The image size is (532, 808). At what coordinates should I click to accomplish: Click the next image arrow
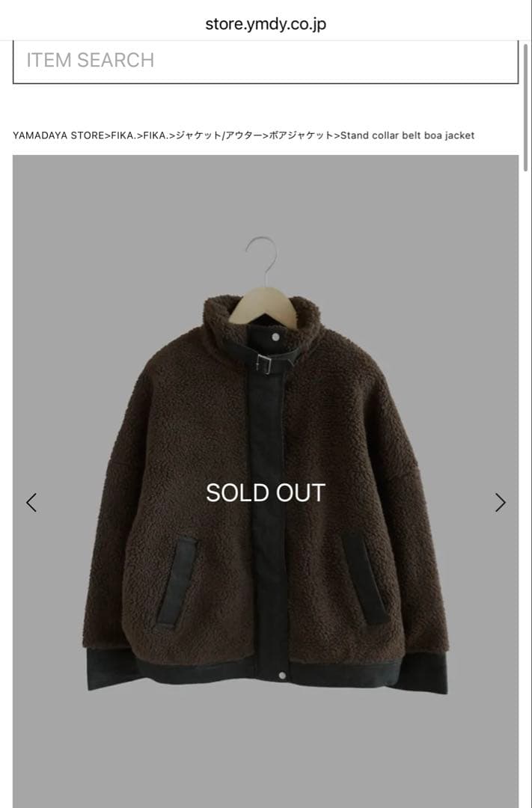[x=500, y=503]
